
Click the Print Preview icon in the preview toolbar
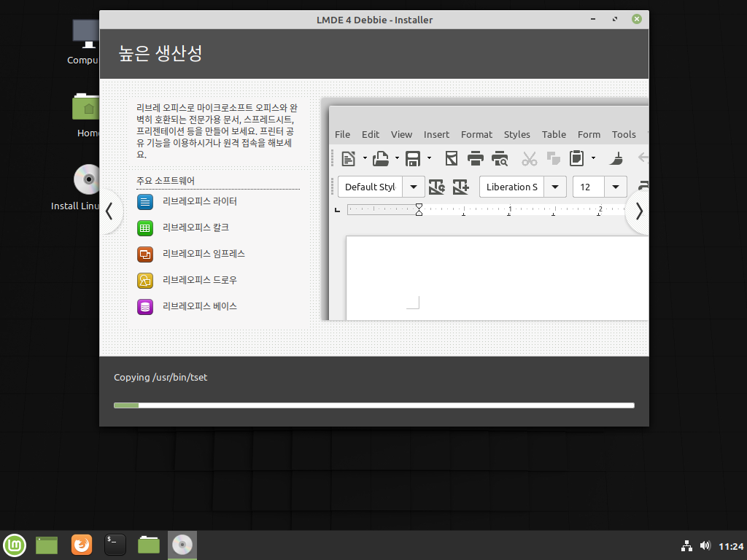[500, 158]
